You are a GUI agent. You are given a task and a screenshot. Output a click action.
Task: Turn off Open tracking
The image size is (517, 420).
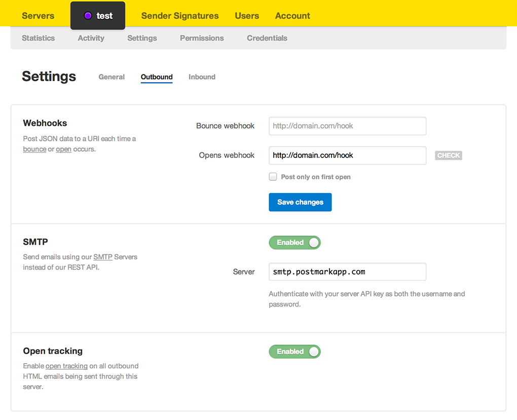point(294,351)
